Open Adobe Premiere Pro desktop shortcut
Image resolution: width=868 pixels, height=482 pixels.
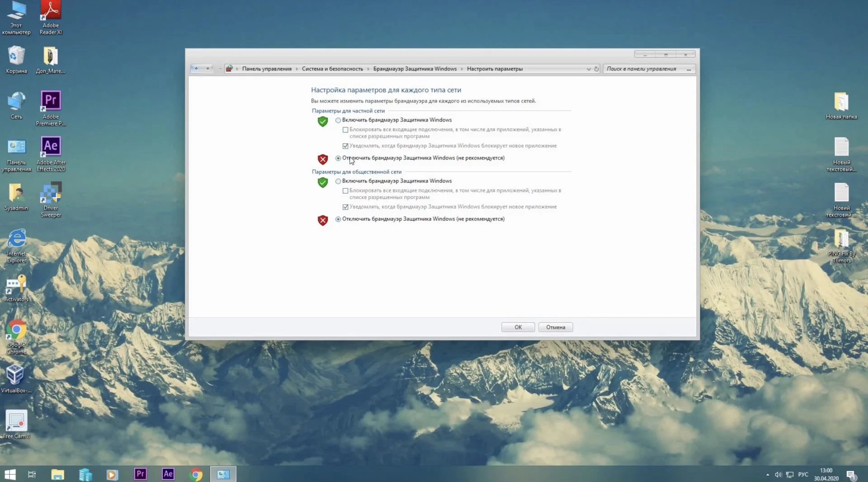coord(51,108)
